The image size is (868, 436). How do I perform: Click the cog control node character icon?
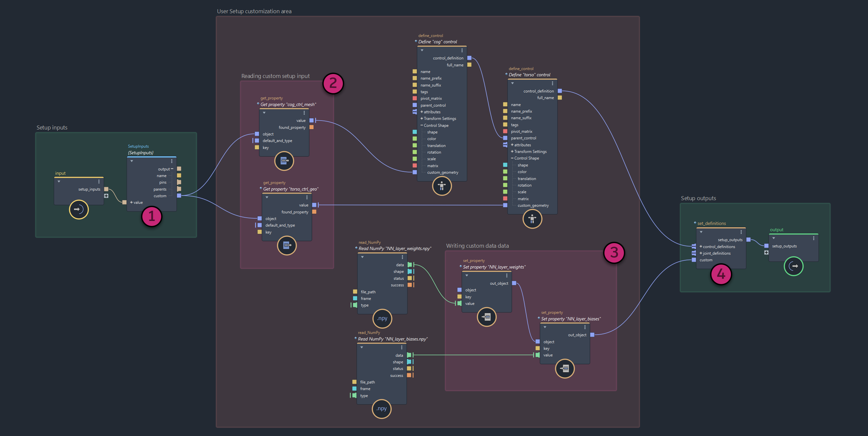(x=441, y=186)
